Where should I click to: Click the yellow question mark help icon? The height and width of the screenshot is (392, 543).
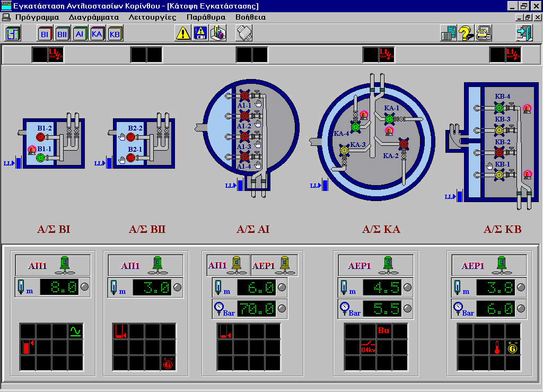click(466, 33)
